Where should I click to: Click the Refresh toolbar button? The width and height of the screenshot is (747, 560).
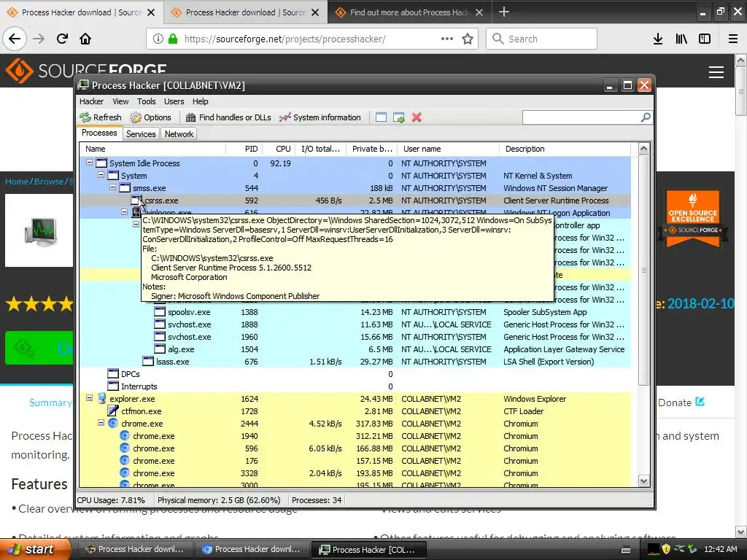pos(101,117)
